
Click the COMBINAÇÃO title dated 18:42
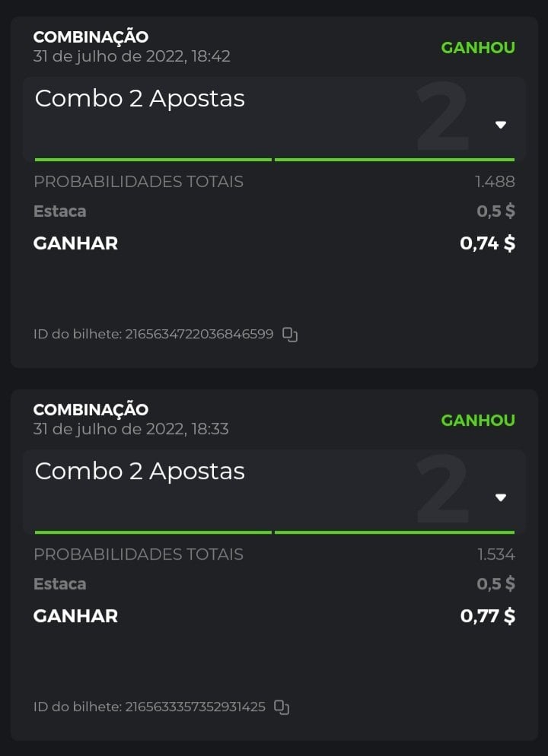click(91, 37)
